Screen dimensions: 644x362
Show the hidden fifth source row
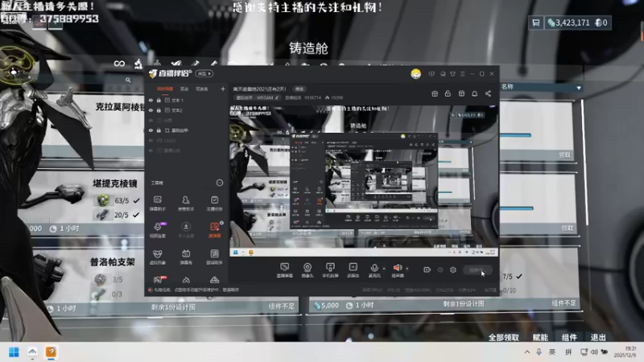(x=151, y=140)
